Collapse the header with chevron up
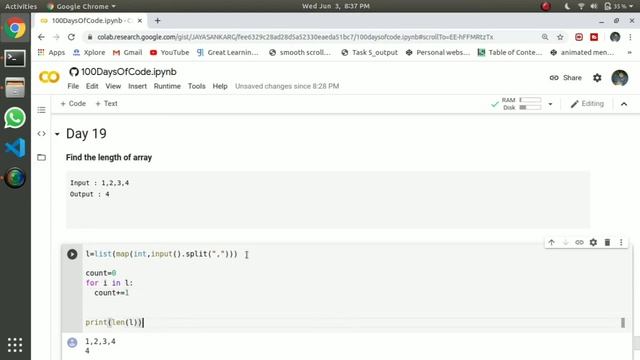Screen dimensions: 640x360 624,104
